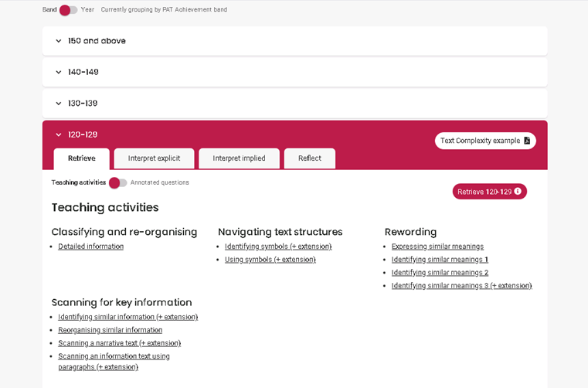This screenshot has width=588, height=388.
Task: Collapse the 120-129 band chevron
Action: 59,134
